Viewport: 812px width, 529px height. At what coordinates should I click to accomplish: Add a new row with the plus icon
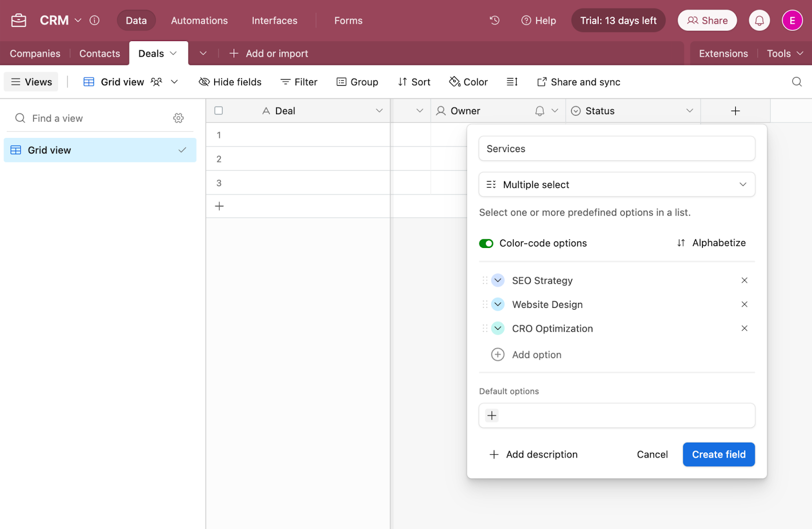[x=219, y=206]
